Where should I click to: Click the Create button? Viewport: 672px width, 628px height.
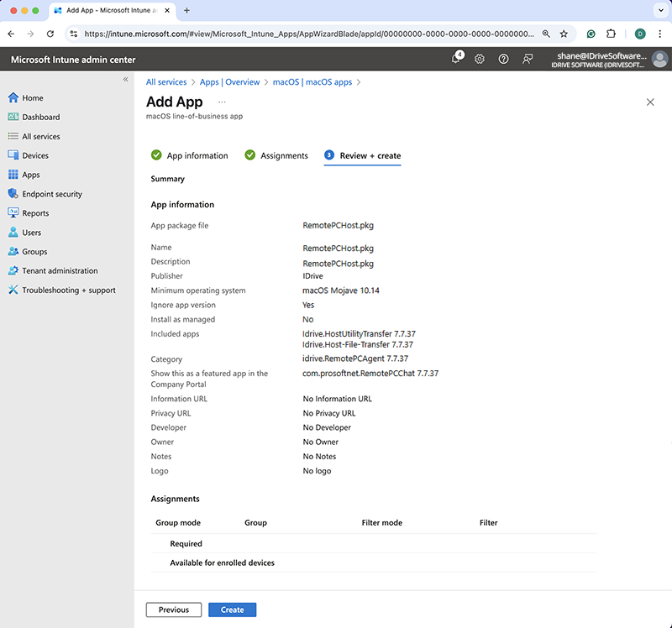point(232,610)
